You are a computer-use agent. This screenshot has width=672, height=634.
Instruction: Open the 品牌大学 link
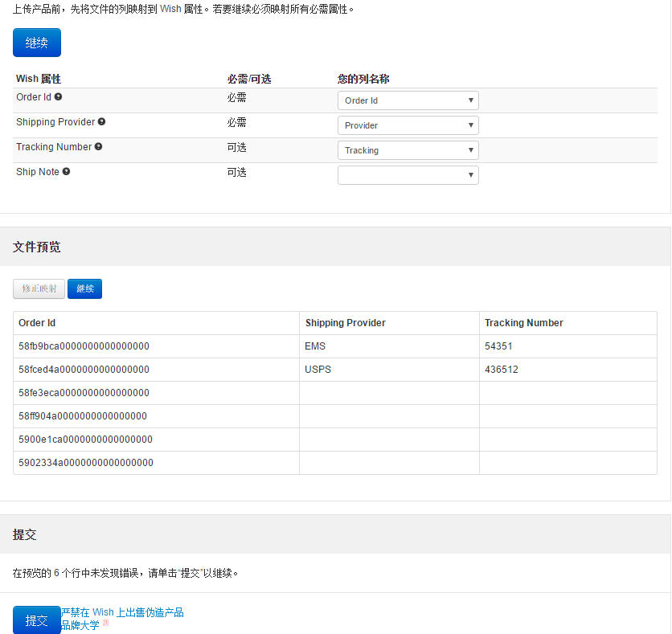coord(76,624)
